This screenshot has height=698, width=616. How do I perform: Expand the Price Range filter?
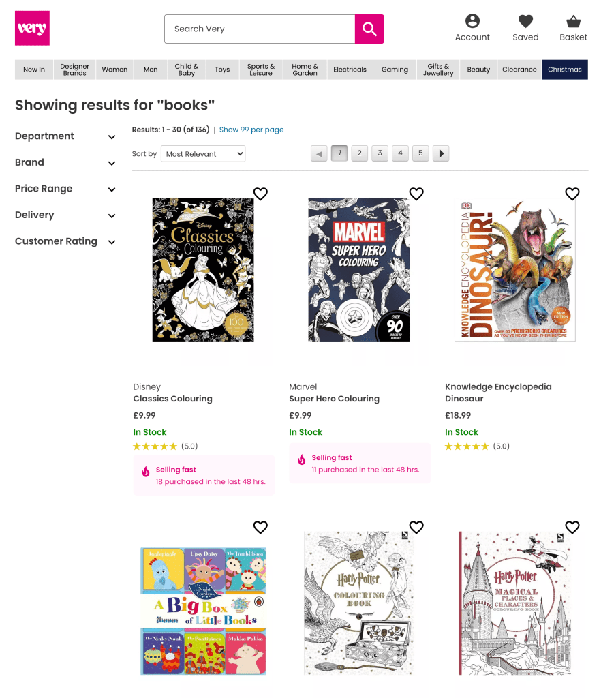pos(65,189)
